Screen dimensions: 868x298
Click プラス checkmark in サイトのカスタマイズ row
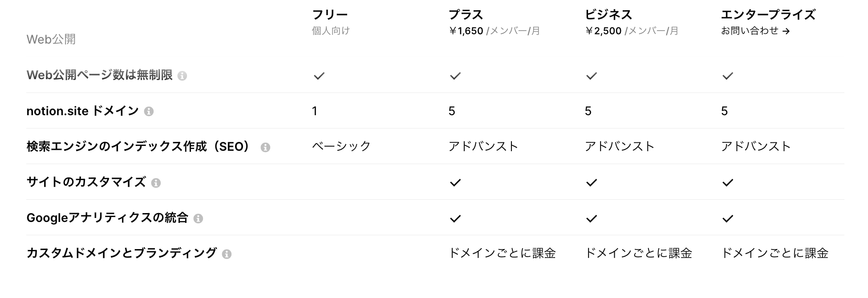coord(455,183)
